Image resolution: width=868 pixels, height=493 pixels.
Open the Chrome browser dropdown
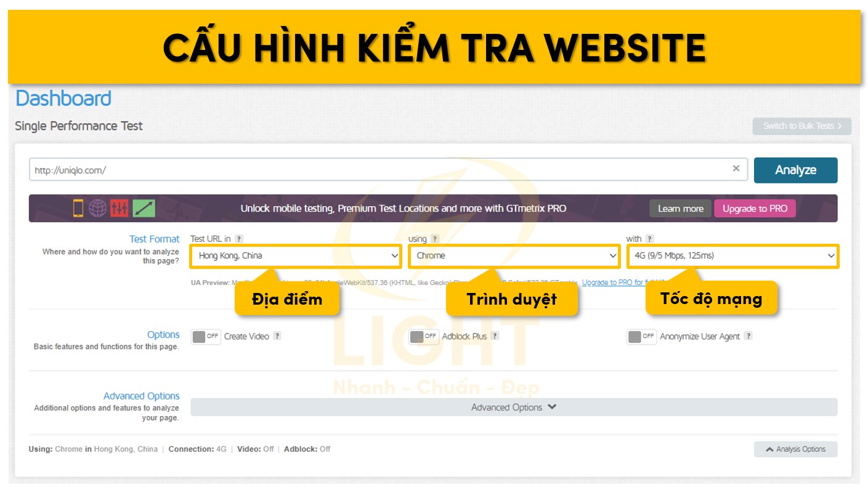pyautogui.click(x=514, y=255)
